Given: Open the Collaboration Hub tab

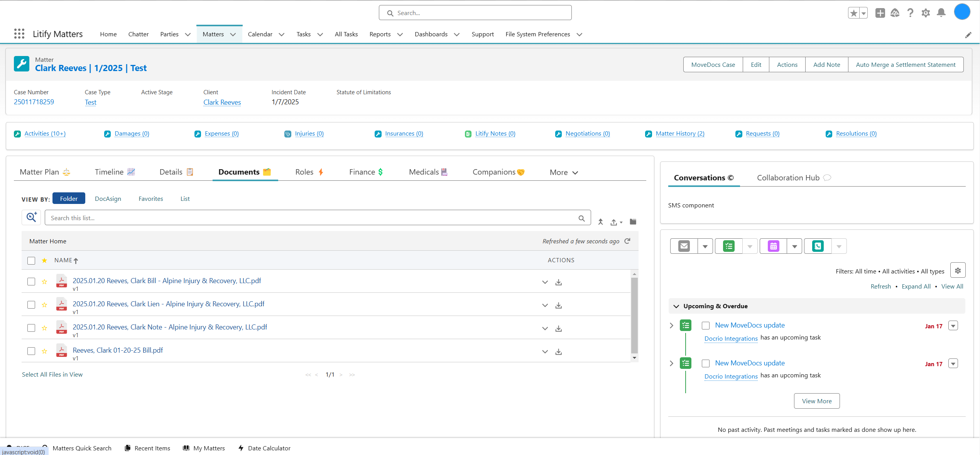Looking at the screenshot, I should click(x=793, y=178).
